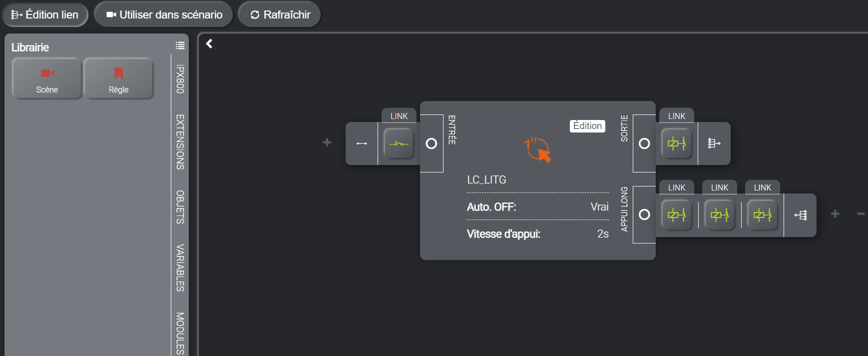Open the EXTENSIONS library tab
Image resolution: width=868 pixels, height=356 pixels.
(x=180, y=142)
